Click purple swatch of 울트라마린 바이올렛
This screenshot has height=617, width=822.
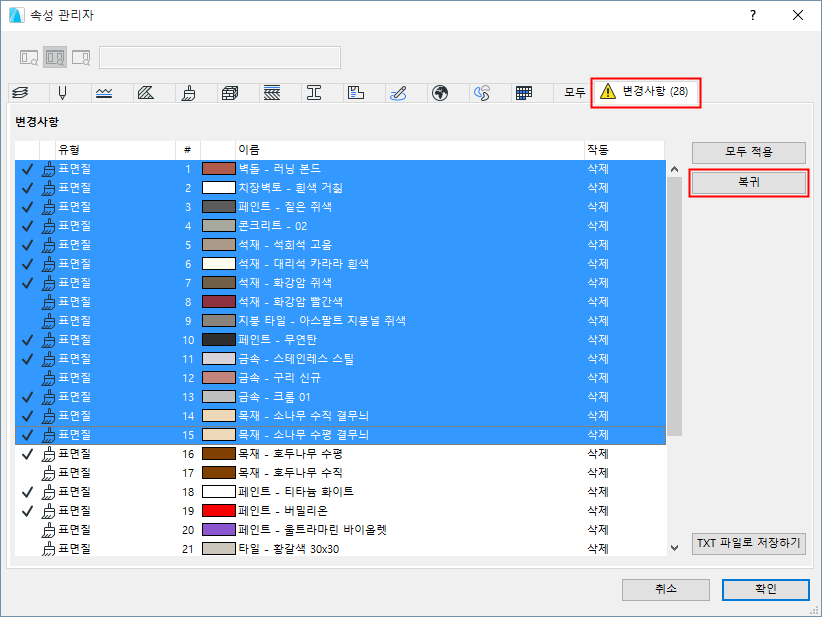pyautogui.click(x=219, y=530)
